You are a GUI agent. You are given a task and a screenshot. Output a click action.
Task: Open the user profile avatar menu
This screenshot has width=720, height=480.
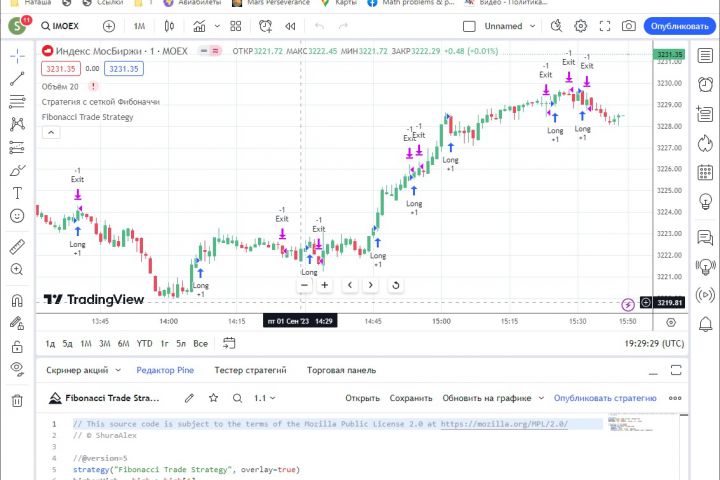pos(17,26)
